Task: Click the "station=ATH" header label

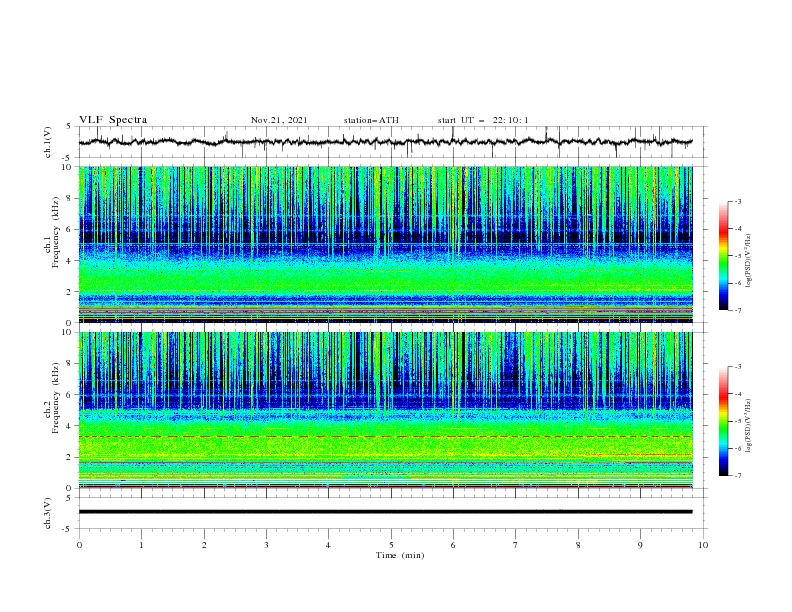Action: point(371,120)
